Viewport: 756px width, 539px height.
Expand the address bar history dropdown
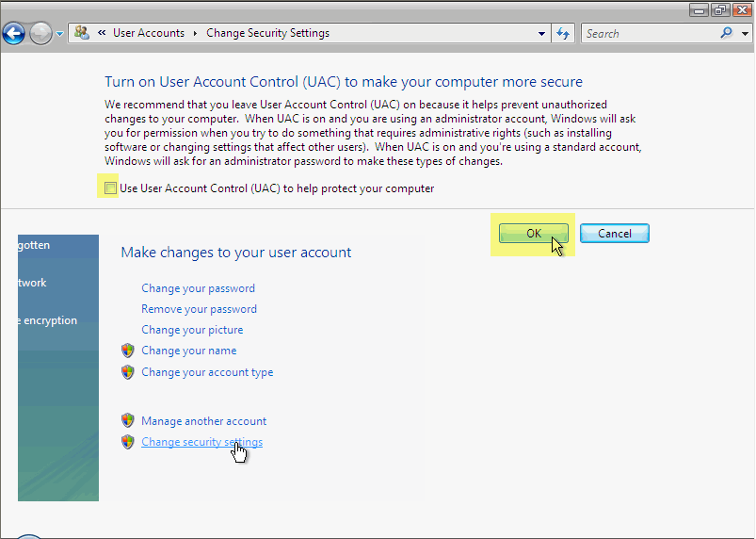click(541, 33)
